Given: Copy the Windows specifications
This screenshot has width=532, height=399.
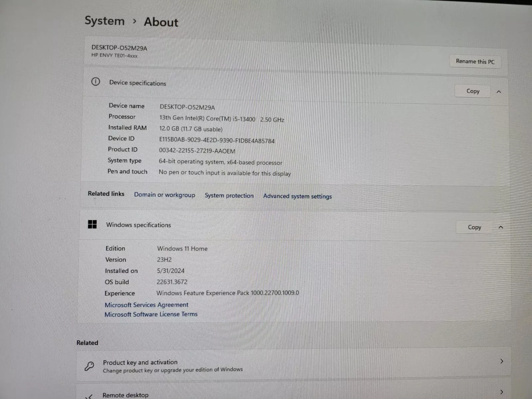Looking at the screenshot, I should coord(474,227).
